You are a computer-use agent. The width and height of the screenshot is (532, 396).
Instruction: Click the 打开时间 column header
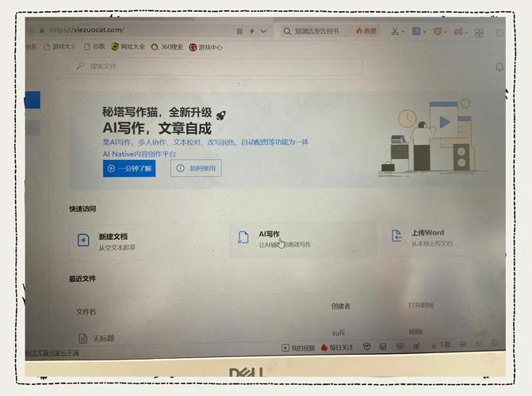pyautogui.click(x=421, y=306)
